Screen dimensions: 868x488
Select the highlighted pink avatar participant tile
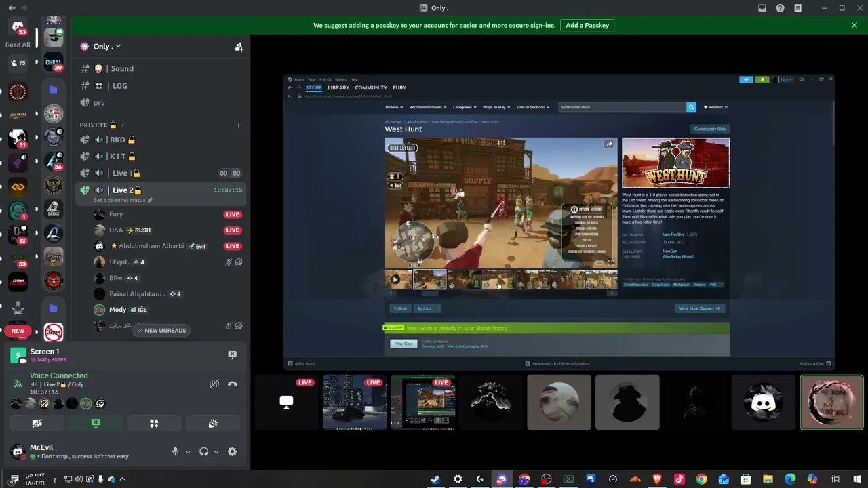[x=832, y=403]
